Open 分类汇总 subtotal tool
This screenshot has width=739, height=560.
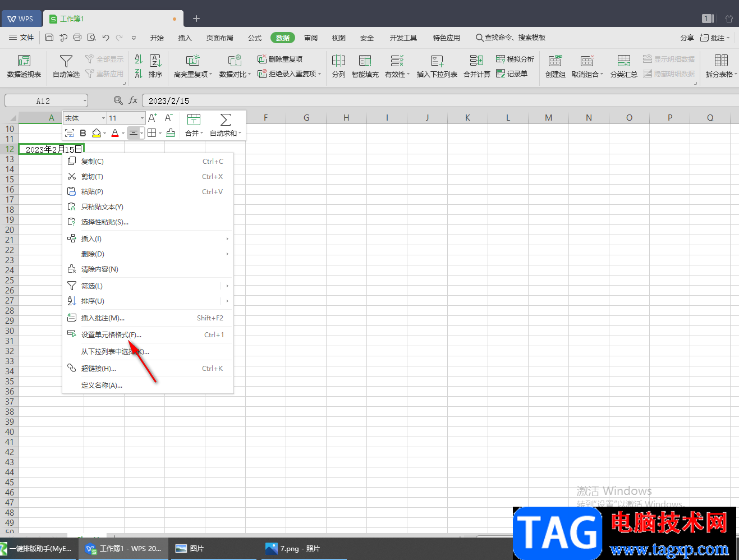(x=623, y=66)
